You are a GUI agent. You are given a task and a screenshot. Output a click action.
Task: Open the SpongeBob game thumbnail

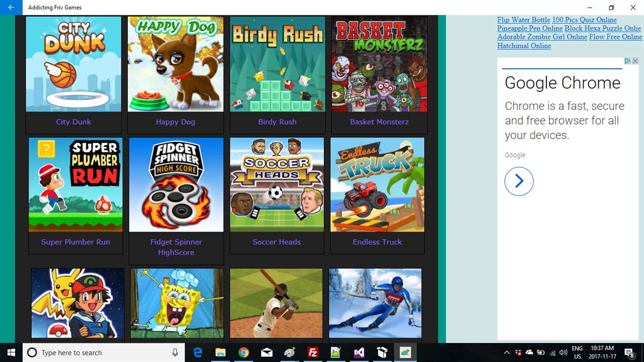tap(177, 303)
